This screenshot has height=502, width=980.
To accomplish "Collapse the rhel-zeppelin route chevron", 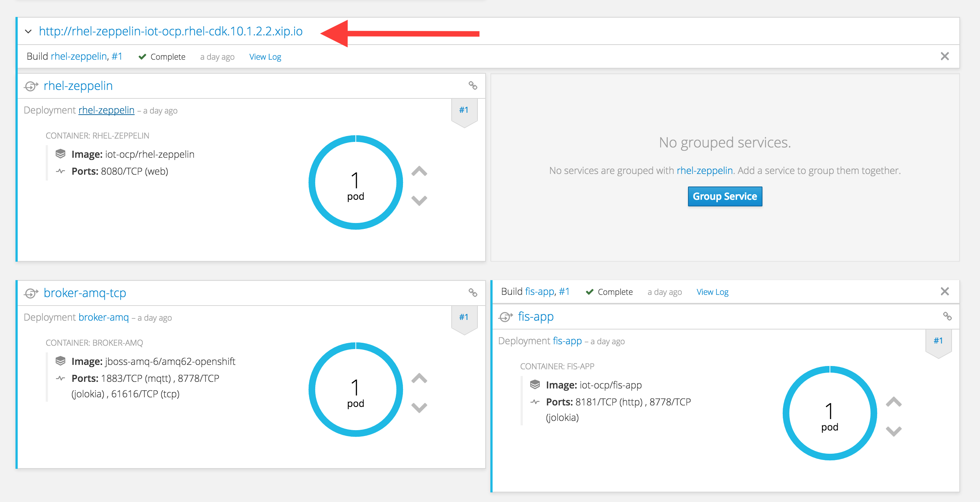I will pyautogui.click(x=28, y=32).
